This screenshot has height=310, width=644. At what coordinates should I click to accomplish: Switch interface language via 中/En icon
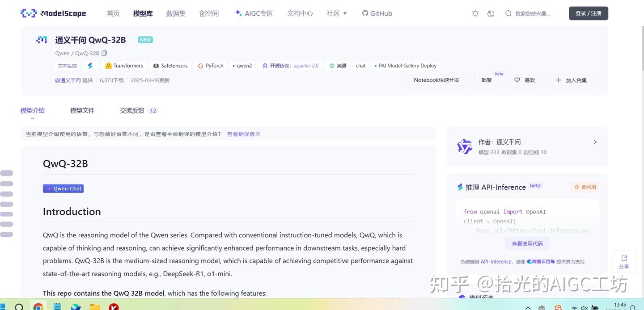click(x=491, y=13)
